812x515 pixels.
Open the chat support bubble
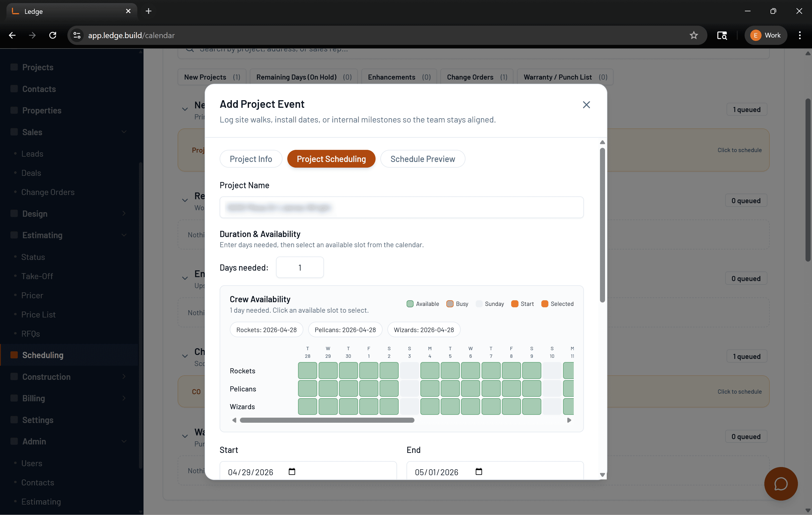[781, 484]
